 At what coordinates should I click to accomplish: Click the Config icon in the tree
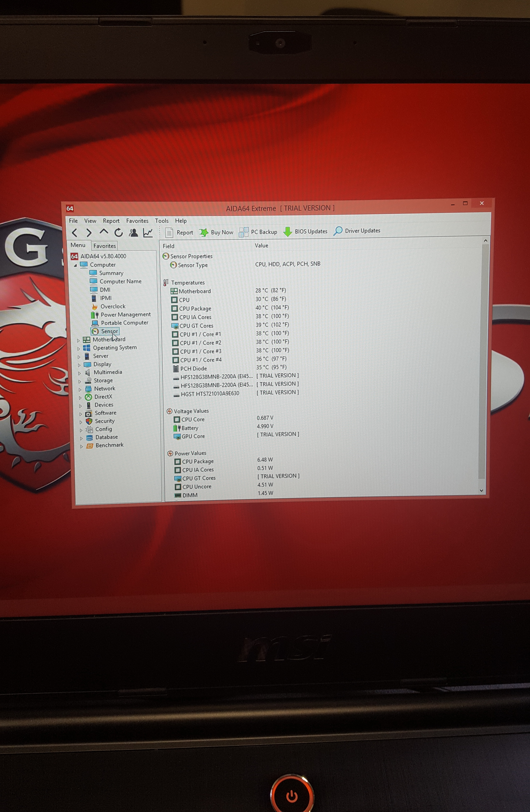pos(89,429)
